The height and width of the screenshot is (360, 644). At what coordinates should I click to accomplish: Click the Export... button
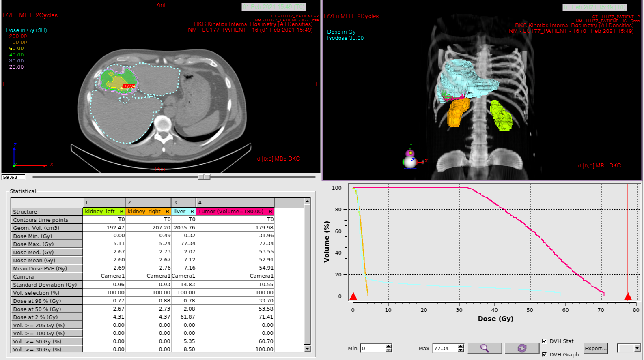[596, 348]
